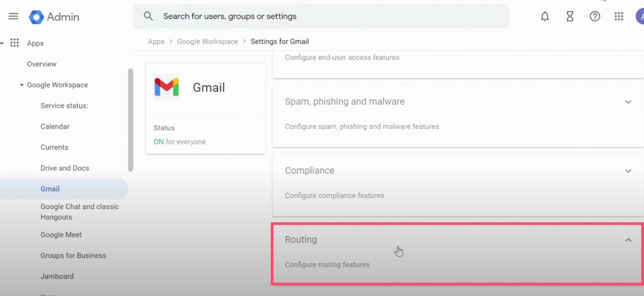Collapse the Apps section arrow in sidebar
The height and width of the screenshot is (296, 644).
[2, 43]
